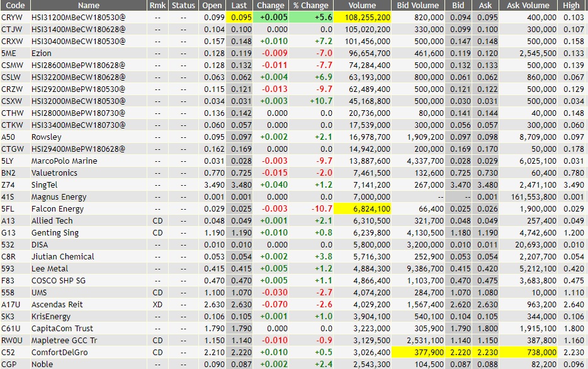Screen dimensions: 588x369
Task: Sort stocks by the Name column header
Action: [88, 6]
